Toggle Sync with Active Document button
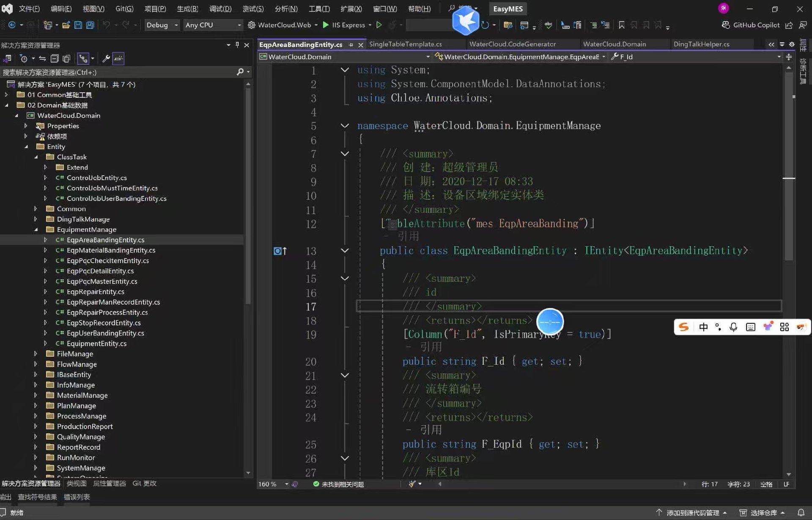The image size is (812, 520). point(42,58)
